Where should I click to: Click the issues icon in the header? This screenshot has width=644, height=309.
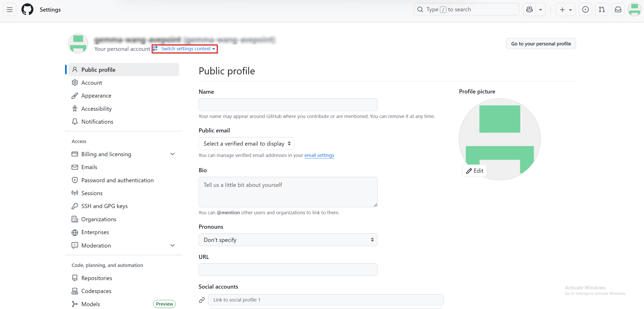[585, 9]
